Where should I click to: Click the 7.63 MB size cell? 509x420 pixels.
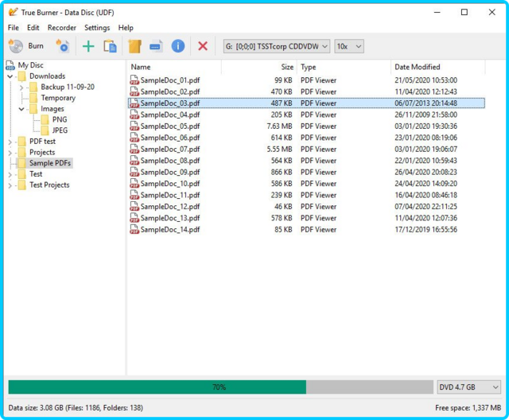click(279, 126)
